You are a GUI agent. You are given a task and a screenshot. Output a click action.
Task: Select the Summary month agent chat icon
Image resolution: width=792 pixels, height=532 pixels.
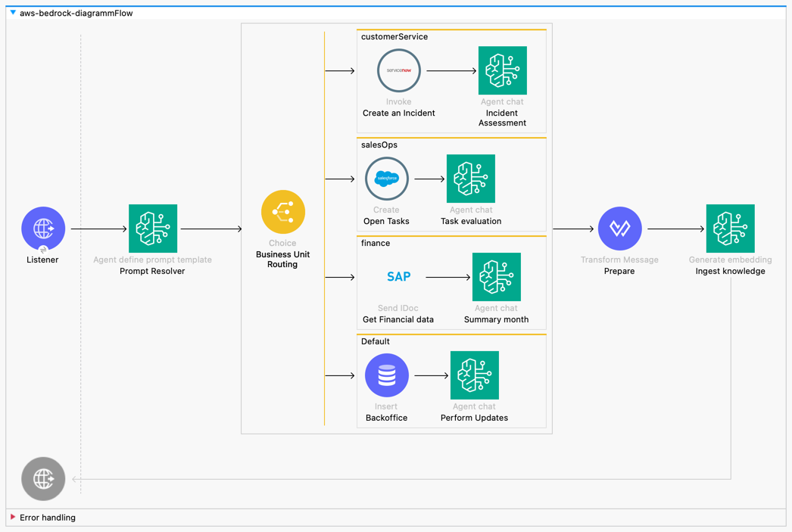tap(497, 277)
